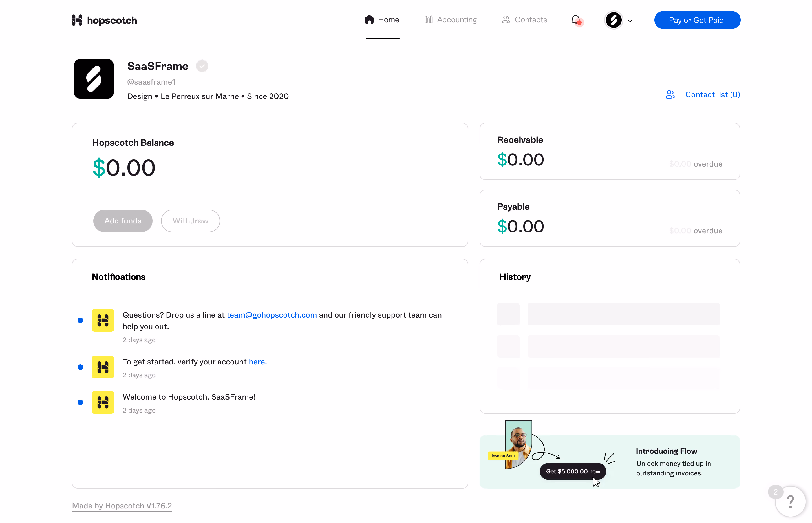Image resolution: width=812 pixels, height=523 pixels.
Task: Click the verification badge next to SaaSFrame
Action: [202, 66]
